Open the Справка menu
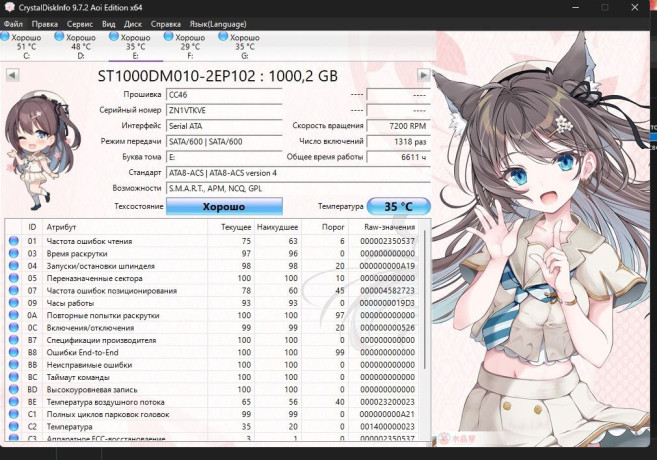 (166, 22)
